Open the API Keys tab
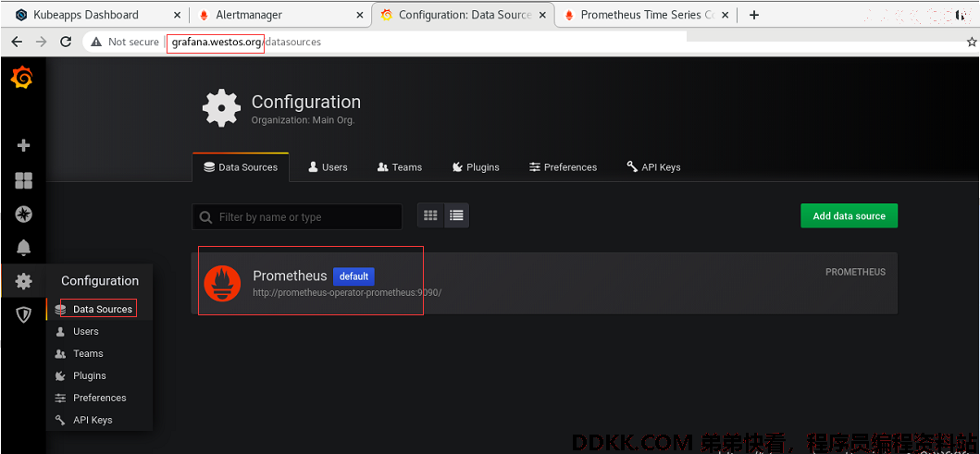 coord(653,166)
